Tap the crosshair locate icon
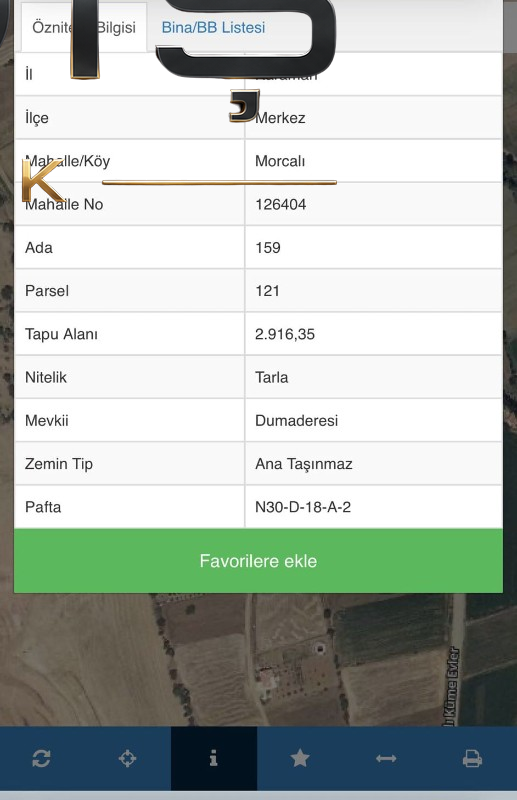Viewport: 517px width, 800px height. pyautogui.click(x=127, y=758)
